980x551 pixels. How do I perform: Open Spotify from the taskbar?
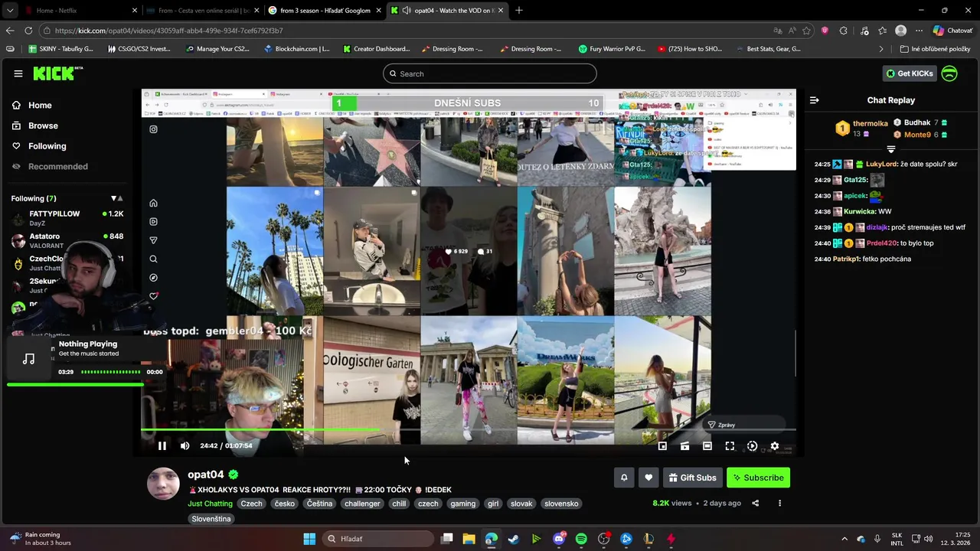(x=581, y=539)
